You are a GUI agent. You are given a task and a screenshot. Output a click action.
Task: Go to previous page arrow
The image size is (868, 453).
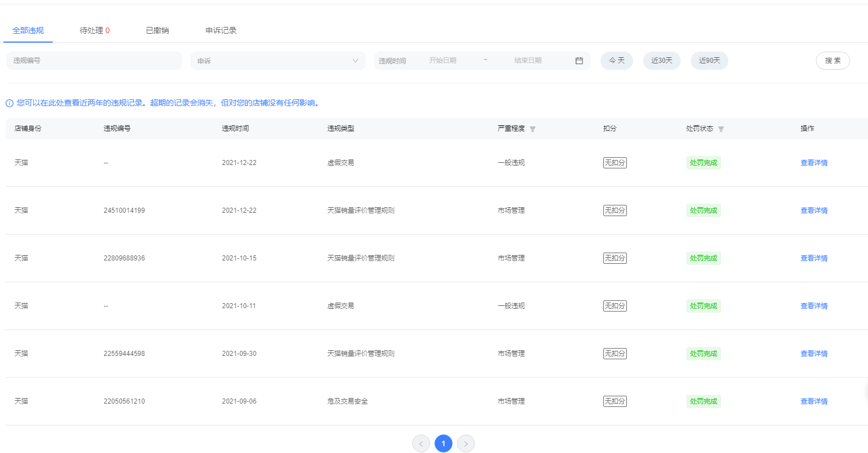(421, 443)
